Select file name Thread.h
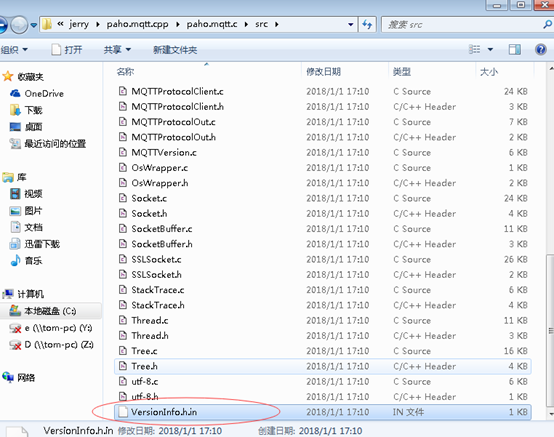This screenshot has height=437, width=554. coord(150,336)
